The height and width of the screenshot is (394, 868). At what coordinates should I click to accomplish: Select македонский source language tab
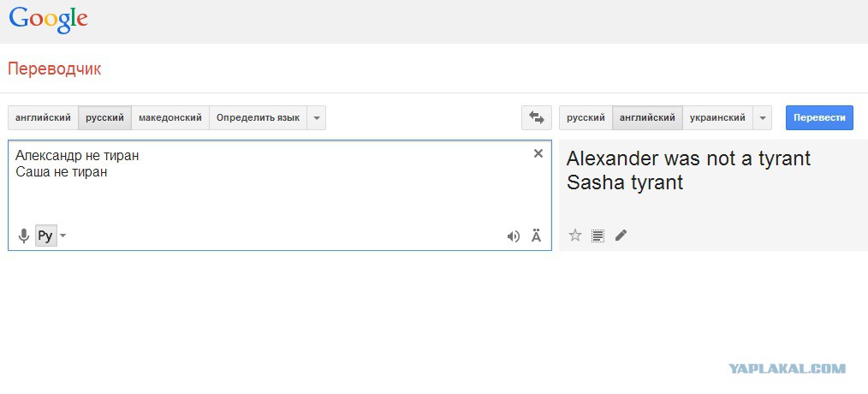coord(170,118)
